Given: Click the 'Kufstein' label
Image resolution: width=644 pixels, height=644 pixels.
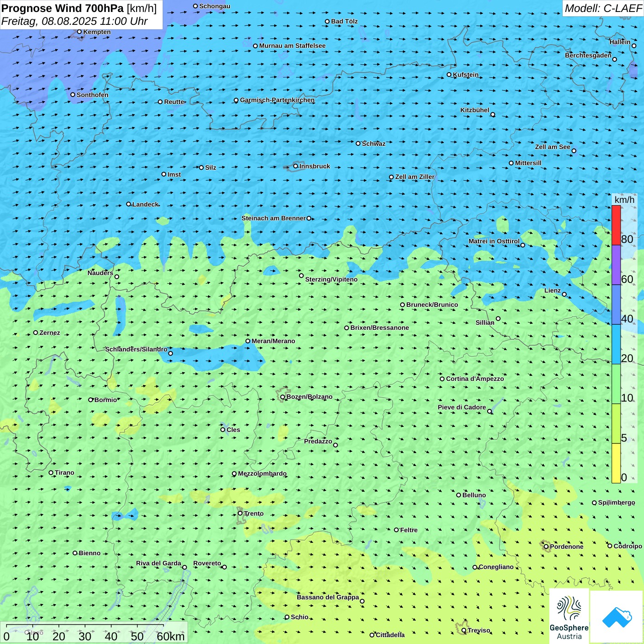Looking at the screenshot, I should 466,75.
